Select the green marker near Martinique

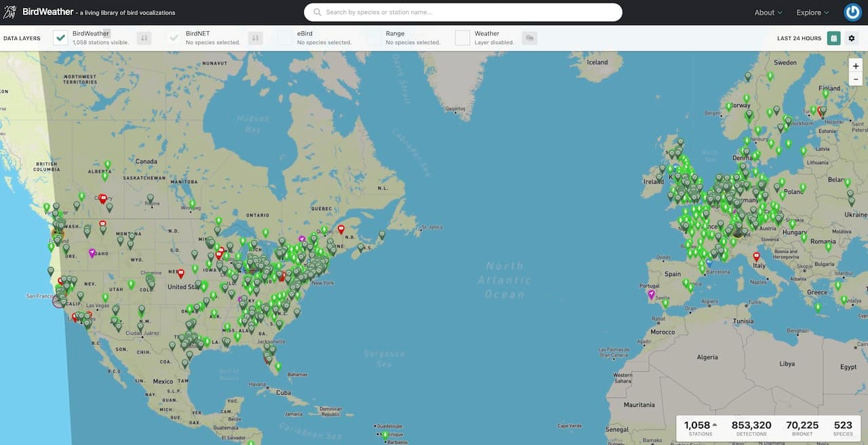tap(384, 435)
